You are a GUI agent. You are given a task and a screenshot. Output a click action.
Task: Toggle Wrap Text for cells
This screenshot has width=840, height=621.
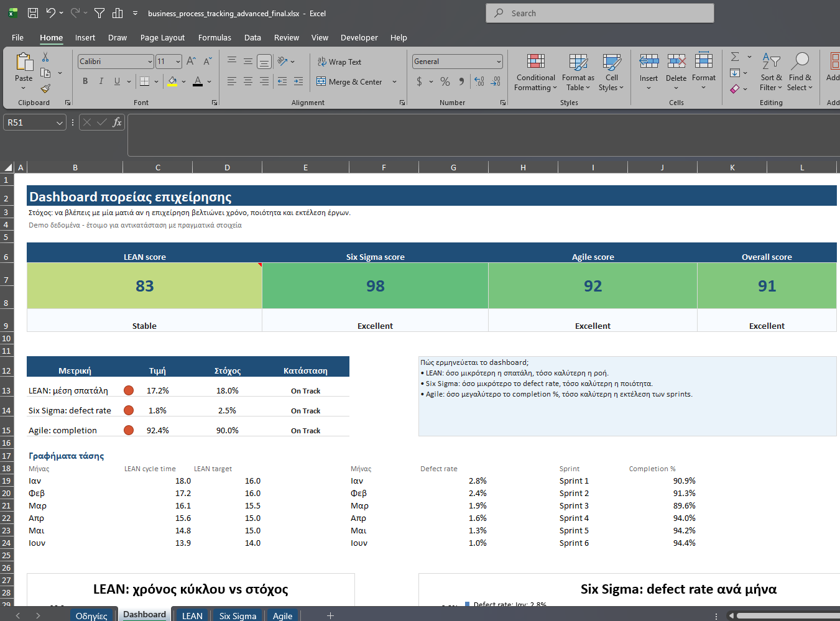pos(339,62)
